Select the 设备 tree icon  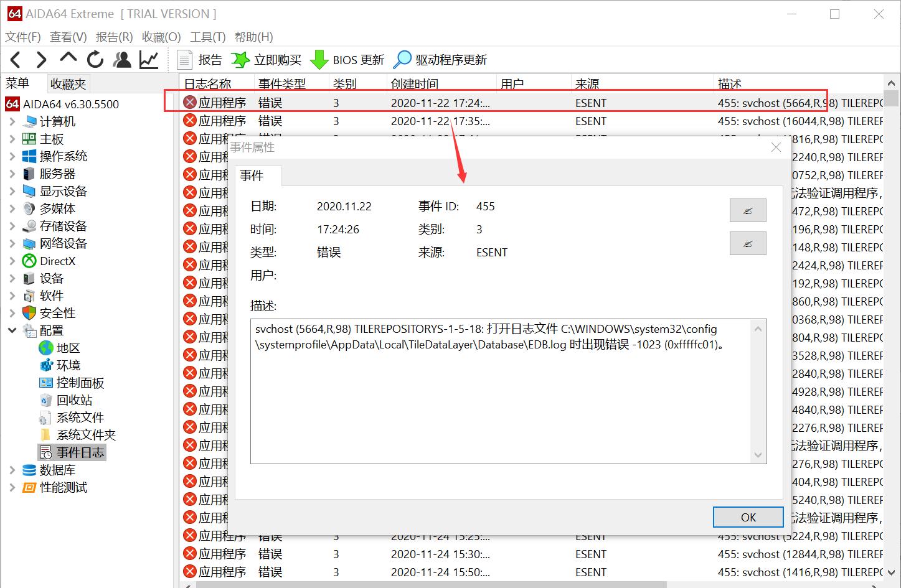tap(29, 278)
